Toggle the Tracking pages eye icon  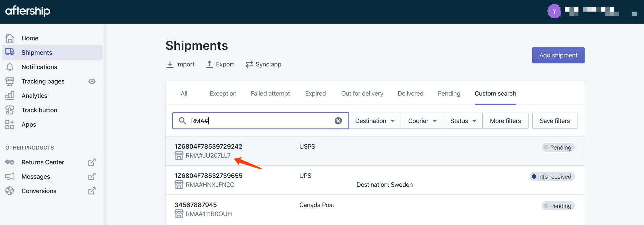click(x=92, y=81)
